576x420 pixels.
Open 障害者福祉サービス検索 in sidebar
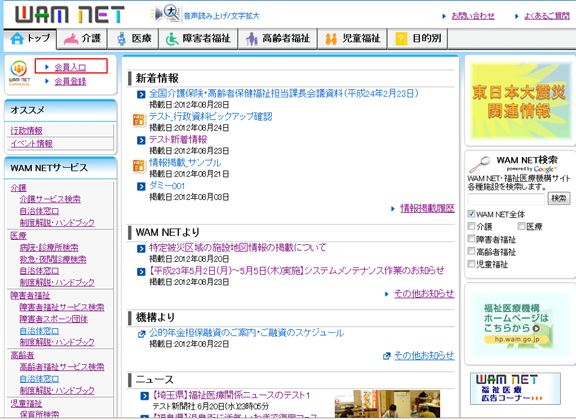62,307
